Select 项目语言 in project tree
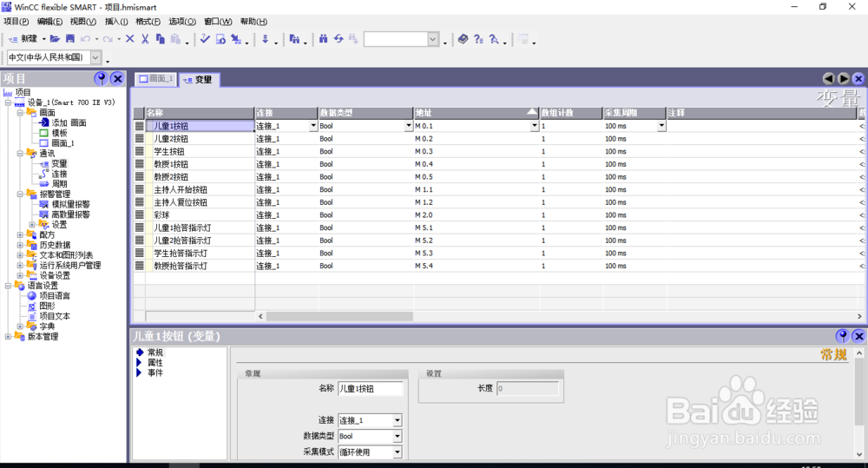868x468 pixels. point(55,296)
